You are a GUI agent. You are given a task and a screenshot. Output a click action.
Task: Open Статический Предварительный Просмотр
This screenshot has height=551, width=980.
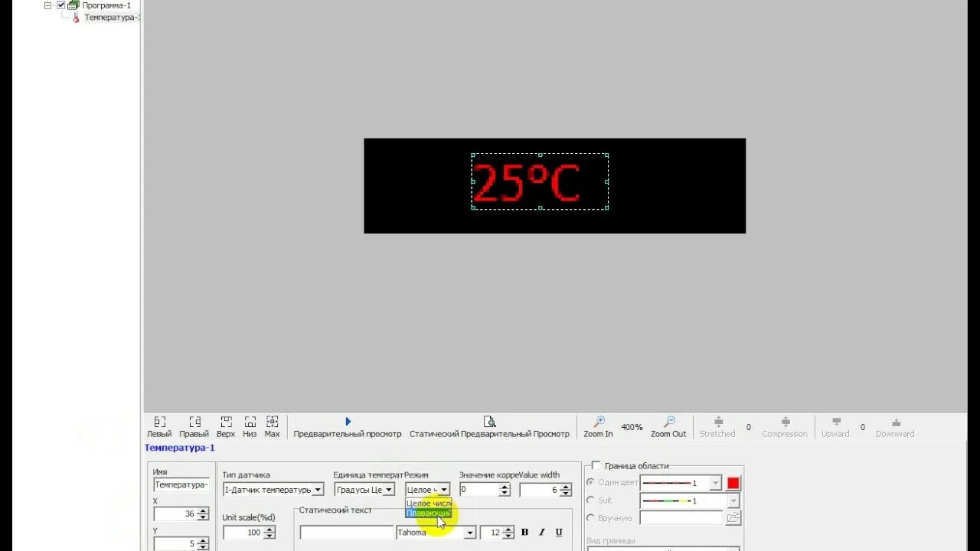[489, 427]
